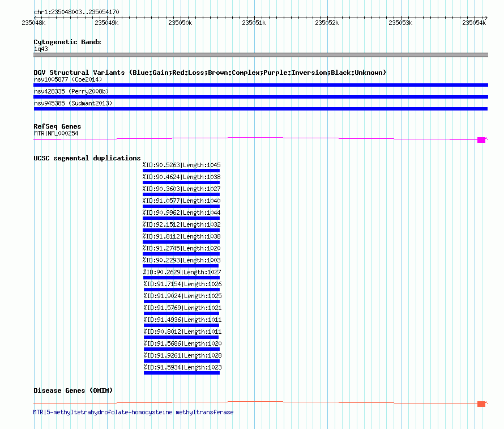Click duplication %ID:90.2629|Length:1027
This screenshot has width=504, height=429.
point(182,272)
